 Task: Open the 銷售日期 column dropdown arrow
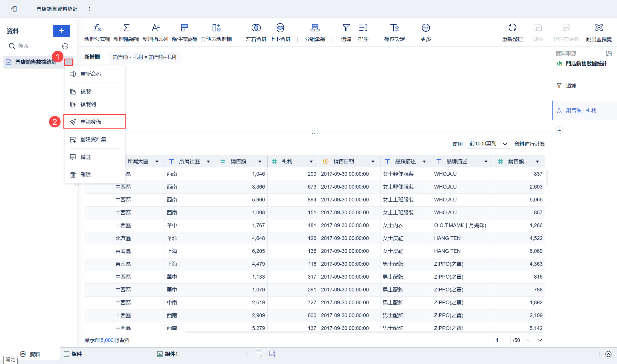click(x=373, y=162)
